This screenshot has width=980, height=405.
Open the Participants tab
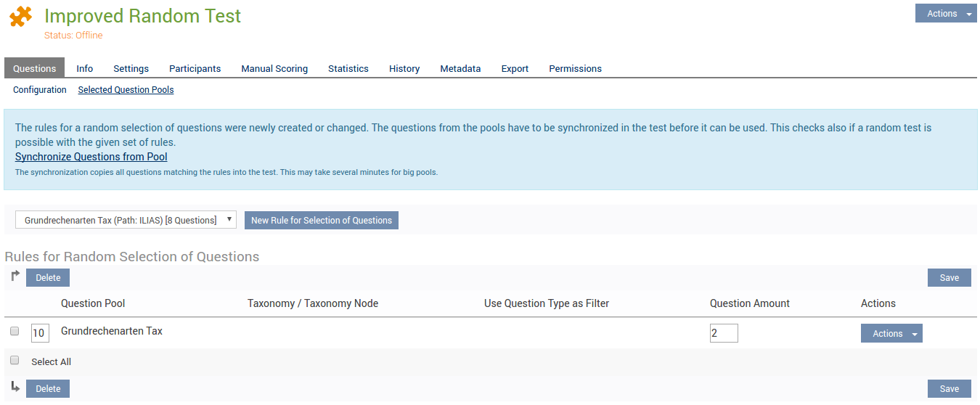(x=195, y=68)
